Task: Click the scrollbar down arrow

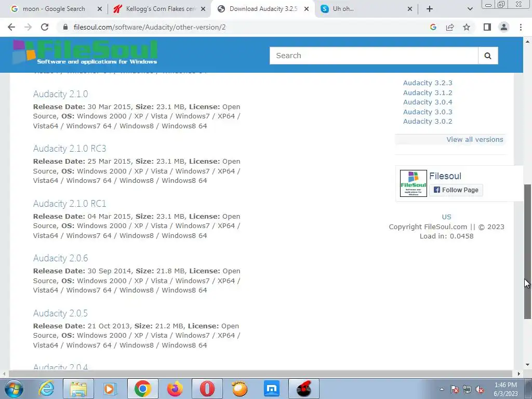Action: pos(528,365)
